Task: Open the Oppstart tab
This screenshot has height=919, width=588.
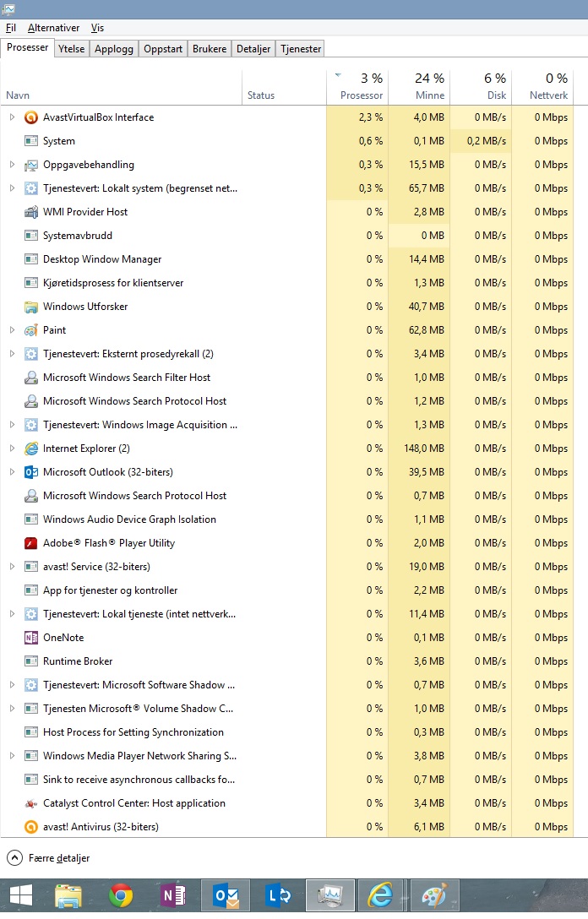Action: pos(163,49)
